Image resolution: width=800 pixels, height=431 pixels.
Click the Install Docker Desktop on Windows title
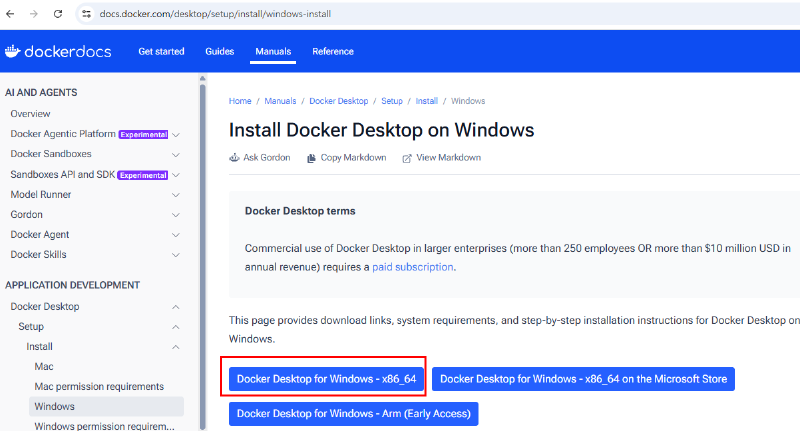[381, 130]
